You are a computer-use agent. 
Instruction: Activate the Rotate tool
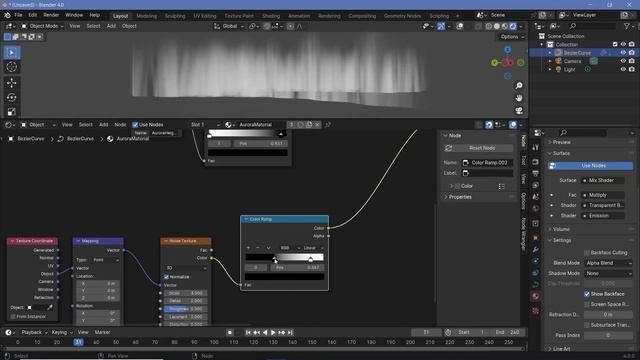pos(11,97)
